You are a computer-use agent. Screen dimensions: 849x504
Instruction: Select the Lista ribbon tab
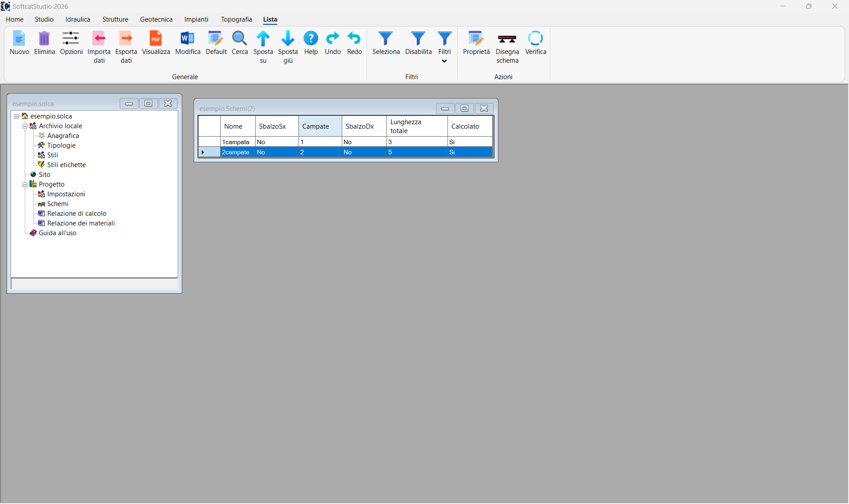click(x=270, y=19)
